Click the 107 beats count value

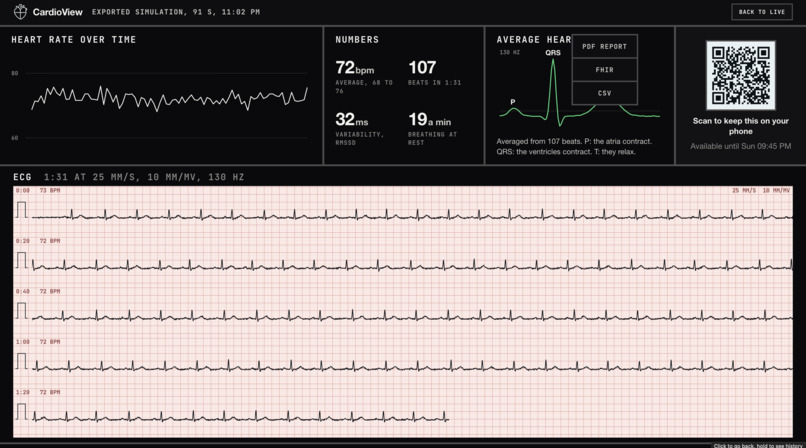click(x=422, y=67)
